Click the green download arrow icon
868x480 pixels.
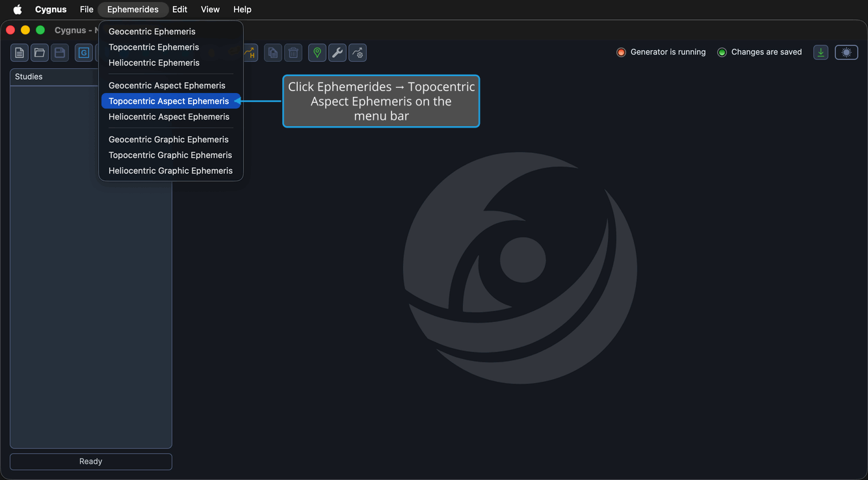tap(821, 53)
